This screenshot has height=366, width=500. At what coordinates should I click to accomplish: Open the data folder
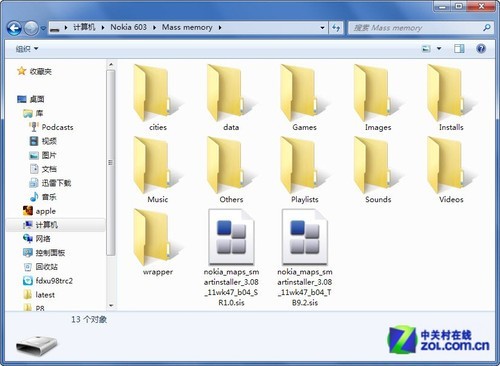click(x=231, y=98)
